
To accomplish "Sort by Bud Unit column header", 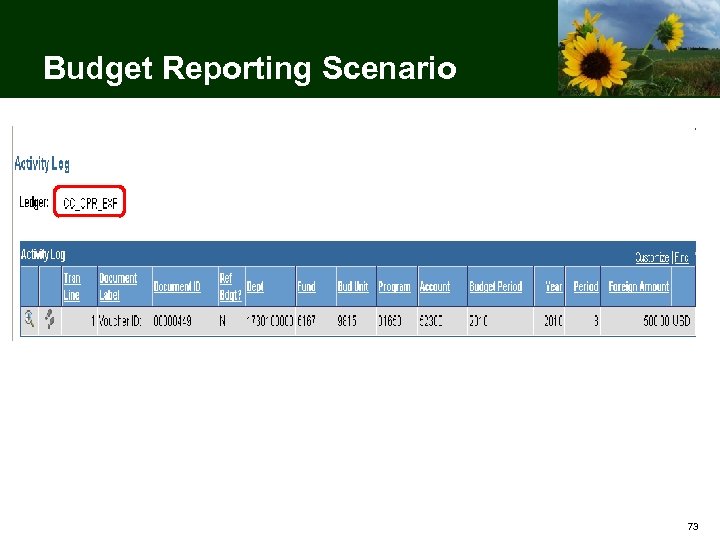I will pos(353,287).
